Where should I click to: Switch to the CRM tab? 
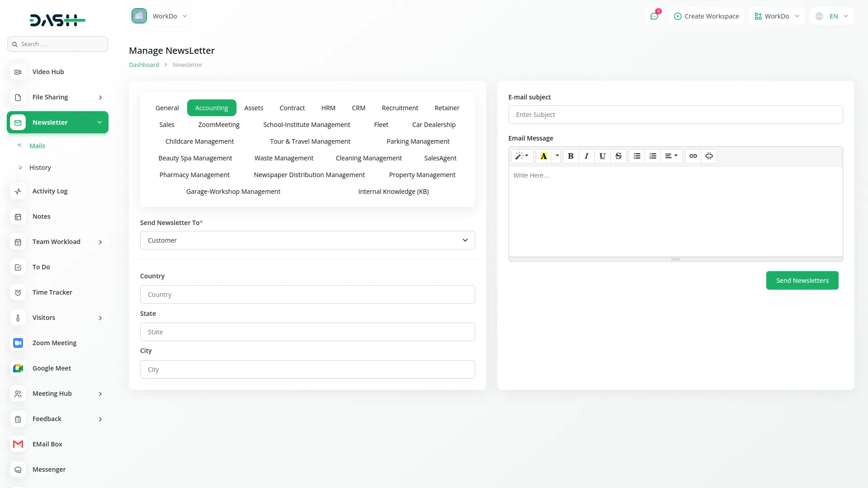click(x=359, y=108)
